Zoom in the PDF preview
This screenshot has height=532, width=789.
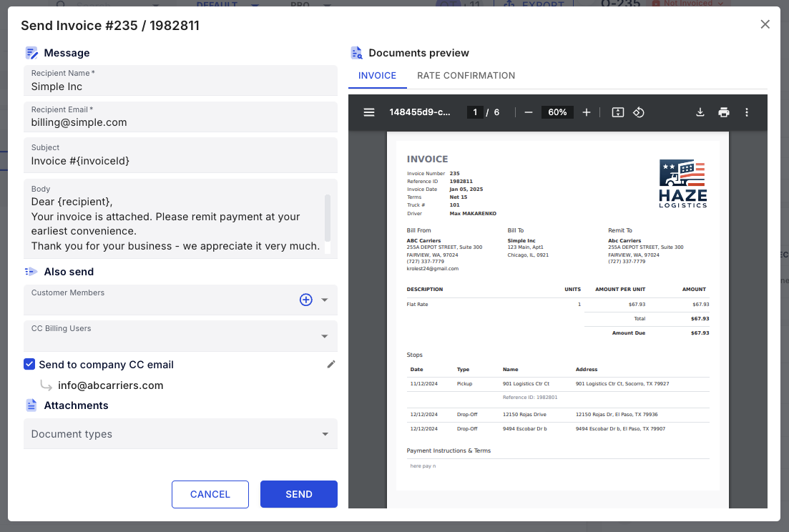click(x=587, y=112)
